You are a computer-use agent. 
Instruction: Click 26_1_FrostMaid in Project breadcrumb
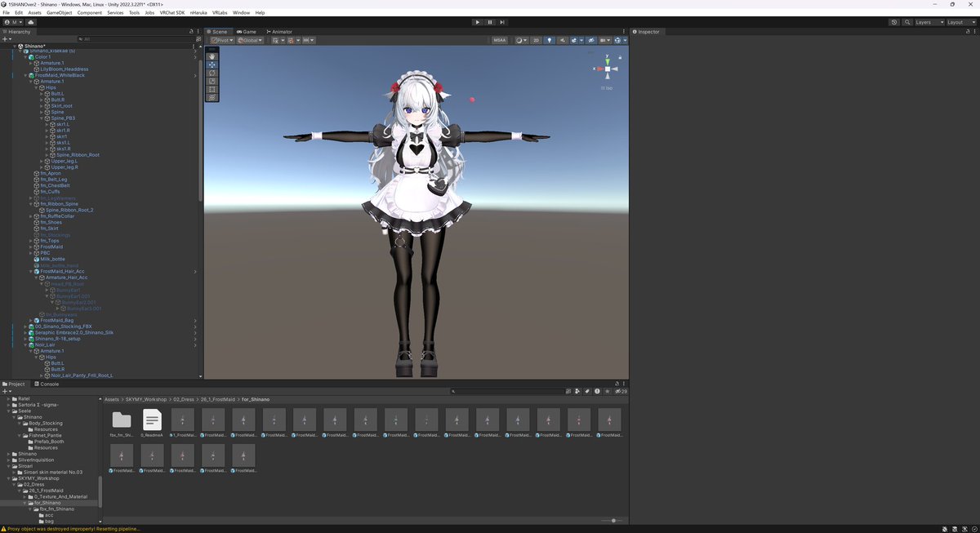[x=218, y=399]
